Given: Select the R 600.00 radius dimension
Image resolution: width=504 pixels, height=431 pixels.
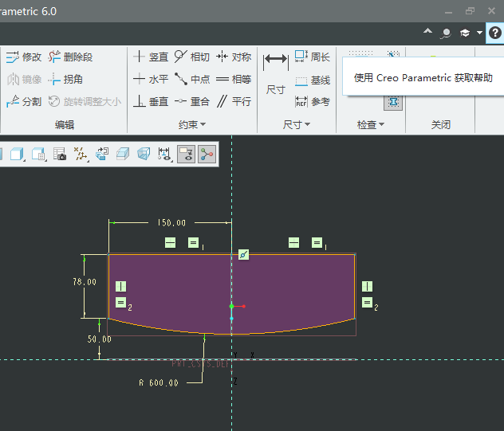Looking at the screenshot, I should 159,383.
